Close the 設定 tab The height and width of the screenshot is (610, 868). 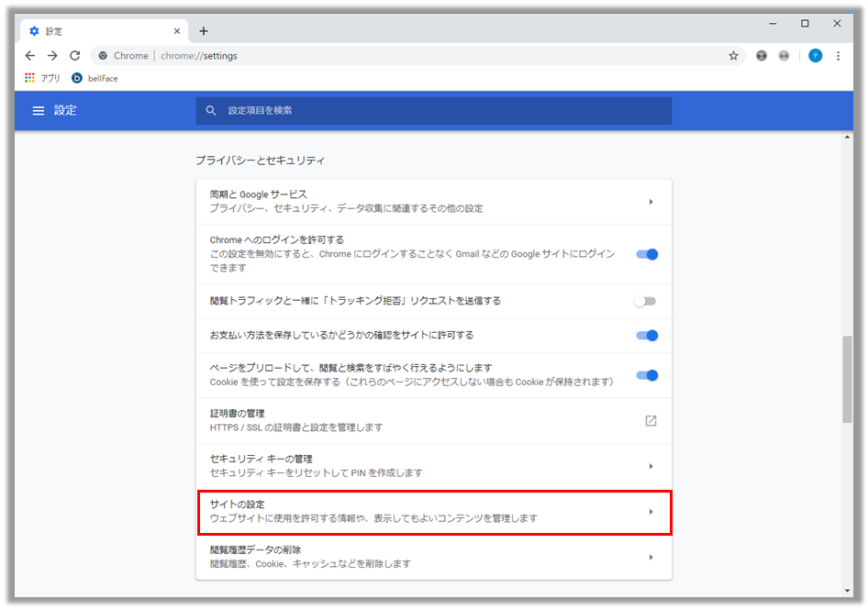click(x=176, y=31)
